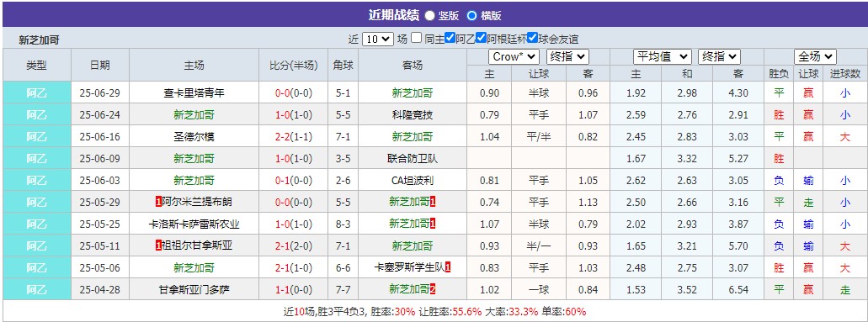Click home team 甘拿斯亚门多萨
The height and width of the screenshot is (322, 868).
(x=194, y=290)
